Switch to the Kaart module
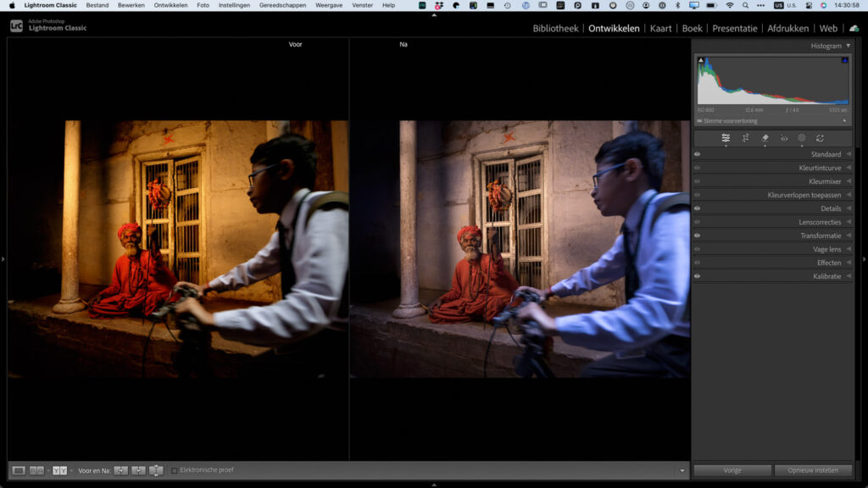This screenshot has height=488, width=868. coord(660,28)
